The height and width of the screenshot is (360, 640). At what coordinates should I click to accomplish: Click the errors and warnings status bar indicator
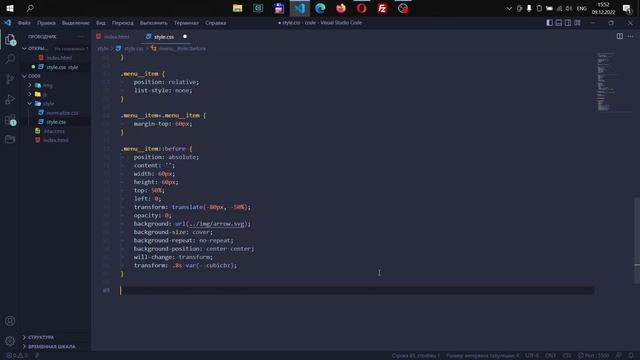tap(17, 356)
